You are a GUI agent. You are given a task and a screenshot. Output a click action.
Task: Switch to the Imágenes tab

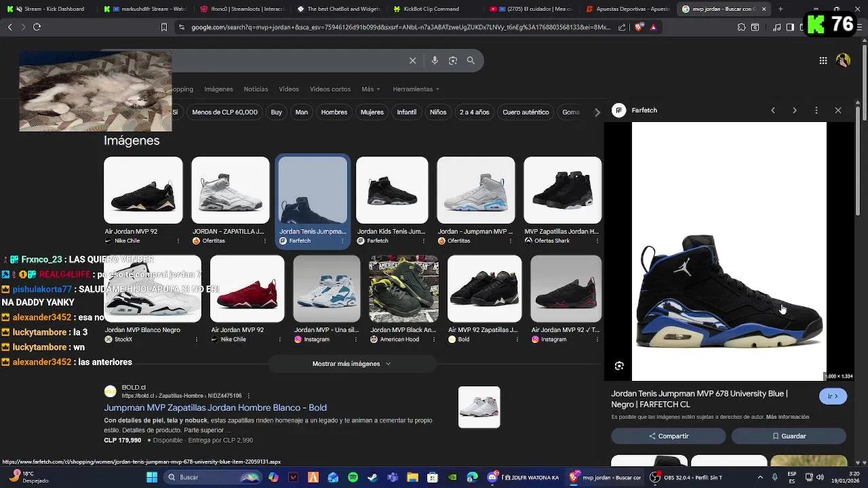click(218, 89)
